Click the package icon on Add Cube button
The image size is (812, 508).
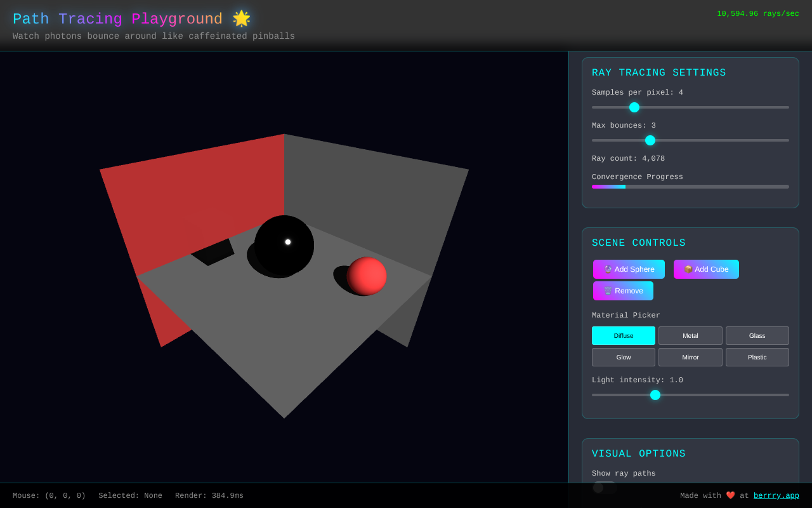click(x=688, y=269)
